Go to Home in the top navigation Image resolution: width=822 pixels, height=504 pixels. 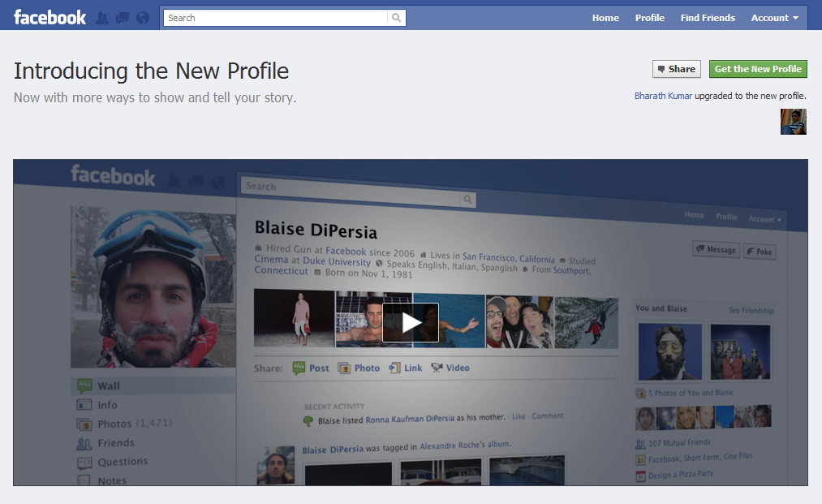pyautogui.click(x=605, y=18)
